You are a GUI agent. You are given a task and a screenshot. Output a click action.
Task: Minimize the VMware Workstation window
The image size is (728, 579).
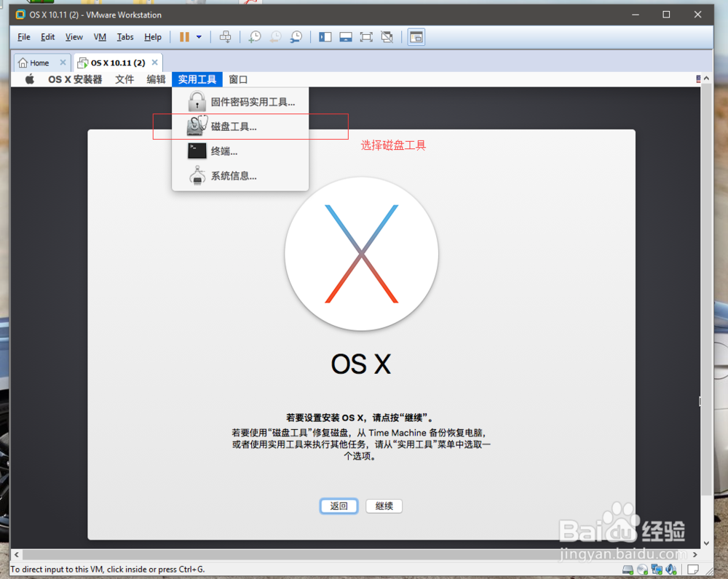(636, 15)
